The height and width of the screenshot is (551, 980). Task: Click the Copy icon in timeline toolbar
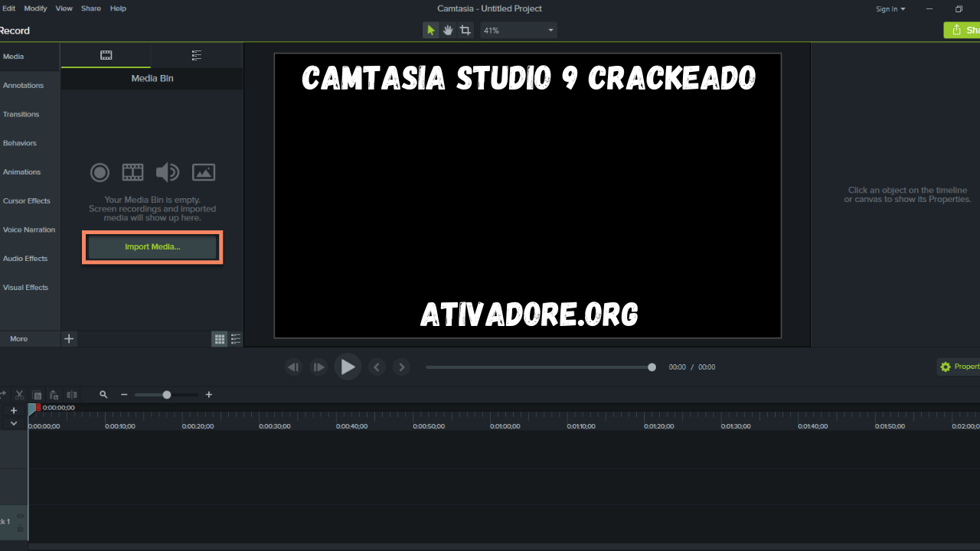tap(37, 395)
